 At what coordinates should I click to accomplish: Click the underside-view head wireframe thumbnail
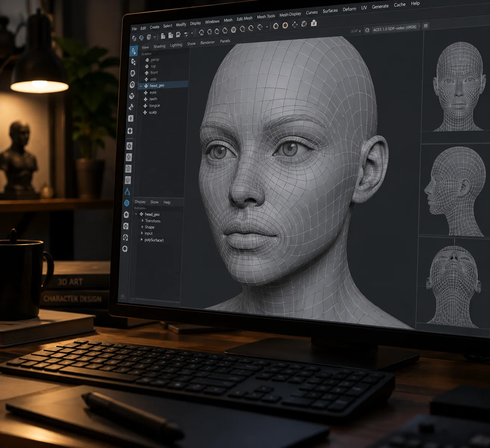click(x=453, y=286)
